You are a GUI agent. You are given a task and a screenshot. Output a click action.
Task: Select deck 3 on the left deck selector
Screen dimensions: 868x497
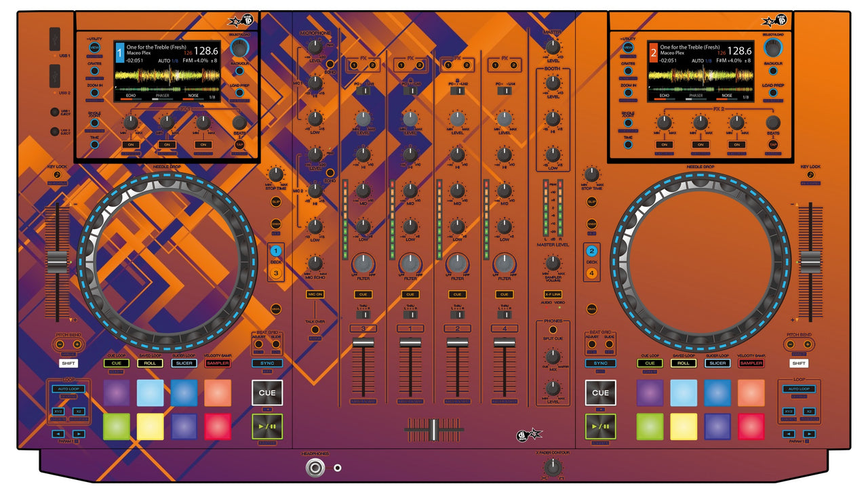[x=276, y=273]
